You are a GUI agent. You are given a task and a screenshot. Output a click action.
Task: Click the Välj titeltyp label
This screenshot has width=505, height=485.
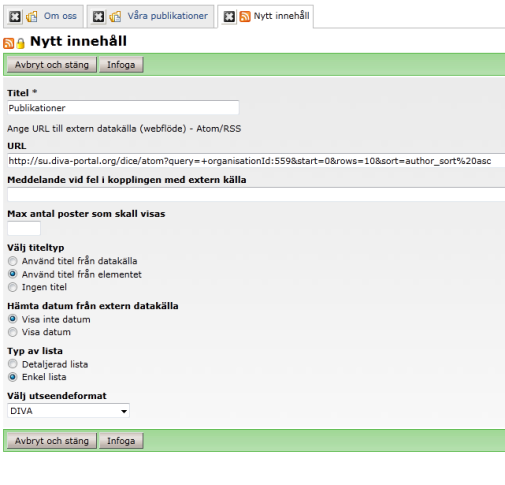[x=36, y=248]
